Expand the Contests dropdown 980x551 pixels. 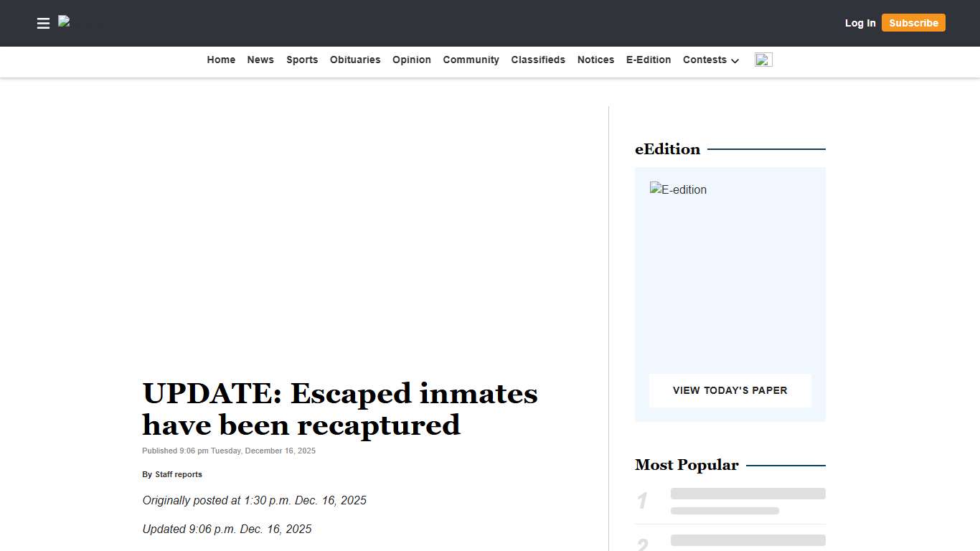click(710, 60)
